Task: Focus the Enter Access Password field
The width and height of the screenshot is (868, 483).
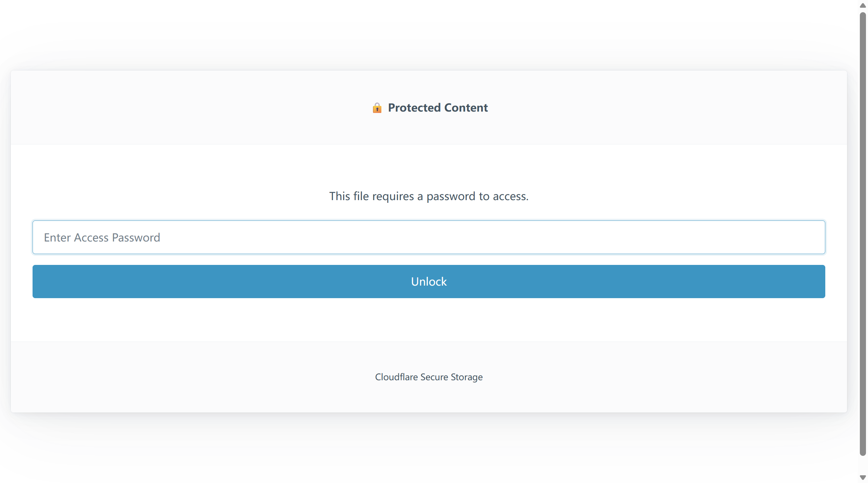Action: coord(429,237)
